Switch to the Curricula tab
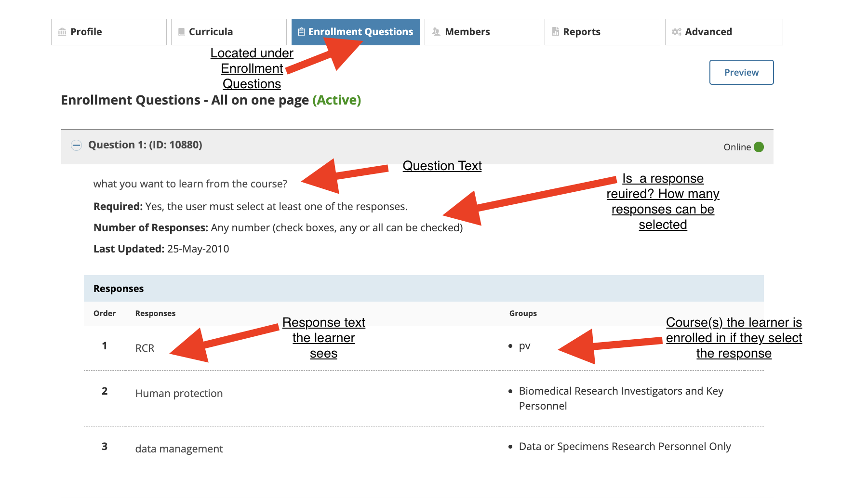Screen dimensions: 854x504 pyautogui.click(x=229, y=32)
